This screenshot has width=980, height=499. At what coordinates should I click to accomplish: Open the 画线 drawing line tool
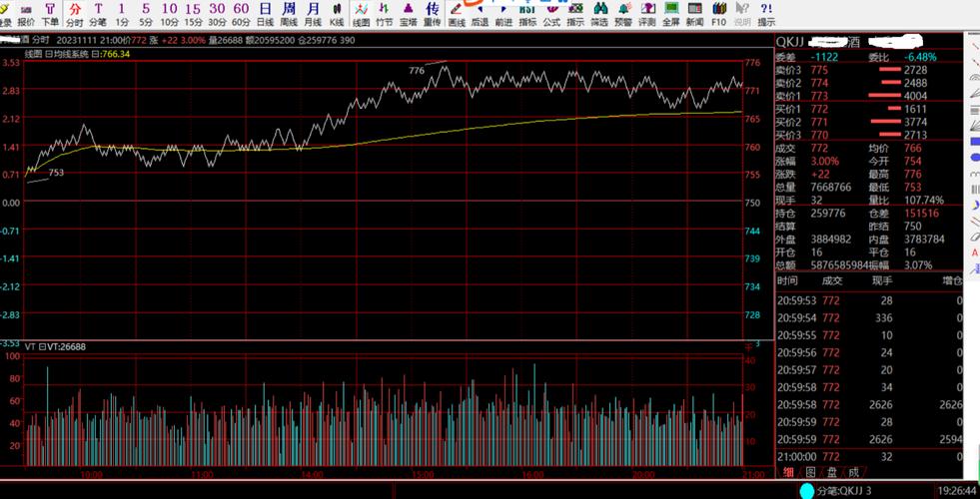coord(457,13)
